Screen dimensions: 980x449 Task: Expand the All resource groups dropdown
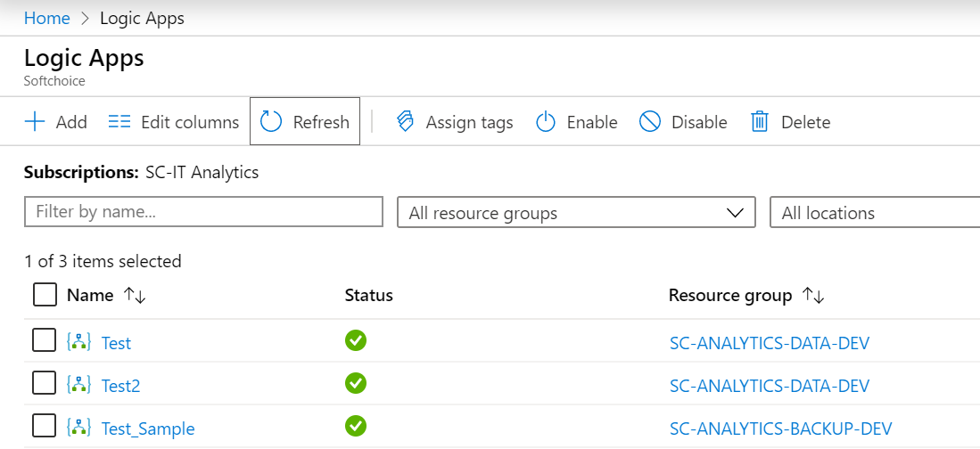coord(576,213)
